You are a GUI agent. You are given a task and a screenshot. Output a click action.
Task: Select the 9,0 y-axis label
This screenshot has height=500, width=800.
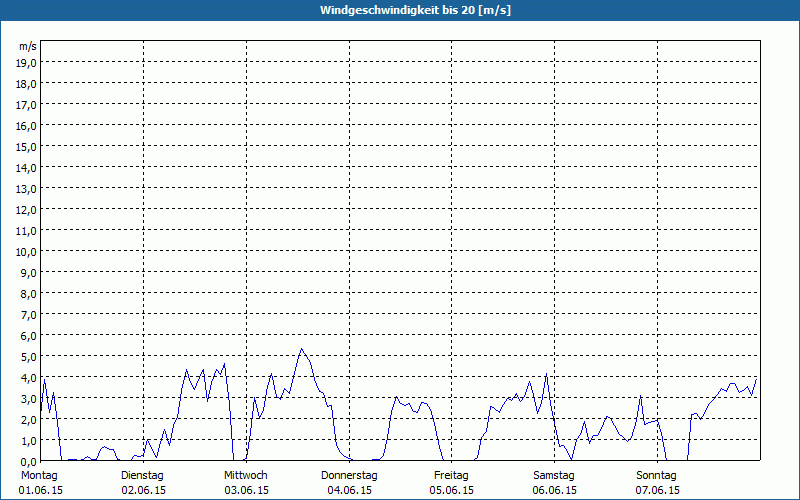pyautogui.click(x=30, y=272)
